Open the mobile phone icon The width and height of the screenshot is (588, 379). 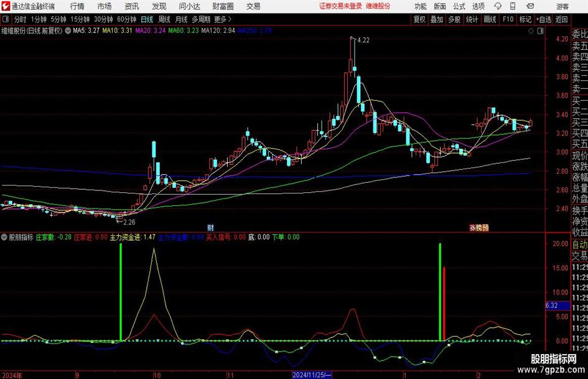[513, 6]
